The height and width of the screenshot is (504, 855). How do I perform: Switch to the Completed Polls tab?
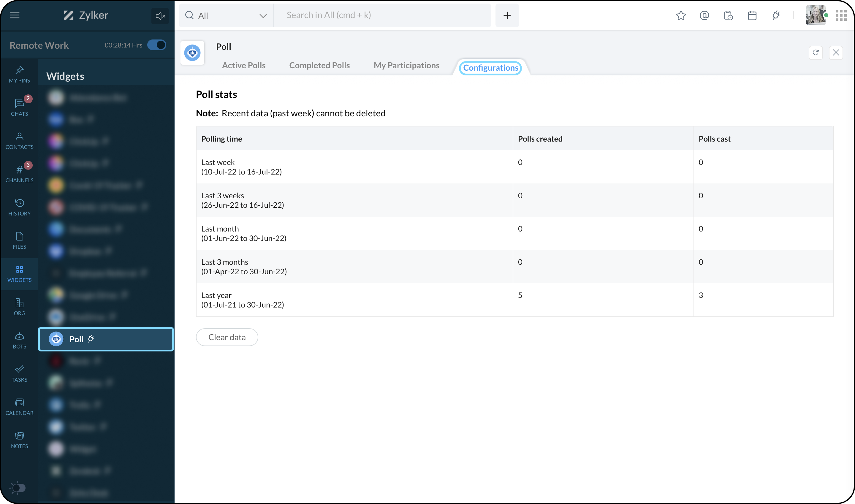pyautogui.click(x=319, y=65)
